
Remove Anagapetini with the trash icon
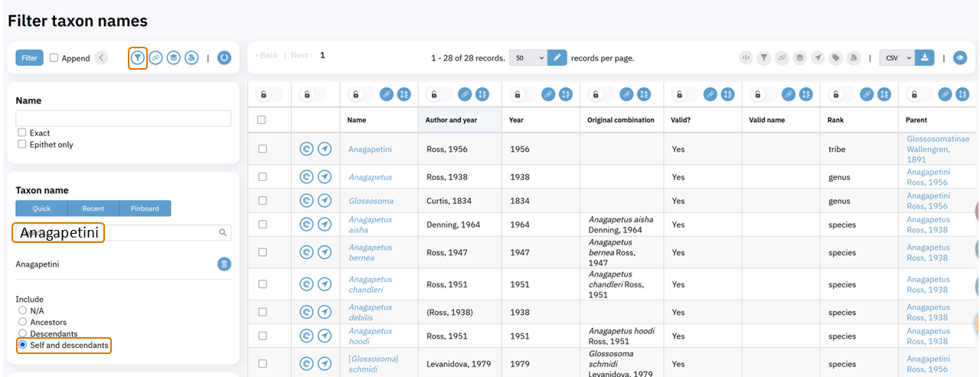[224, 264]
